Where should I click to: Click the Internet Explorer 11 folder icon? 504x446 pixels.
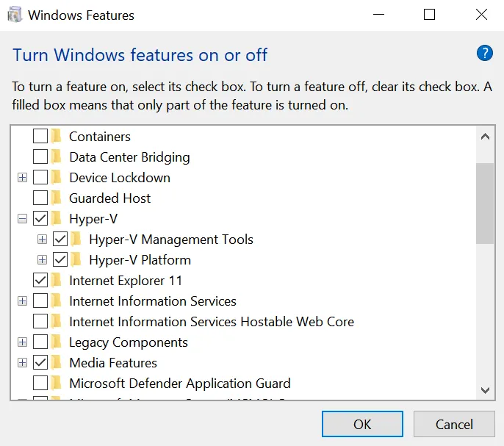pos(57,281)
